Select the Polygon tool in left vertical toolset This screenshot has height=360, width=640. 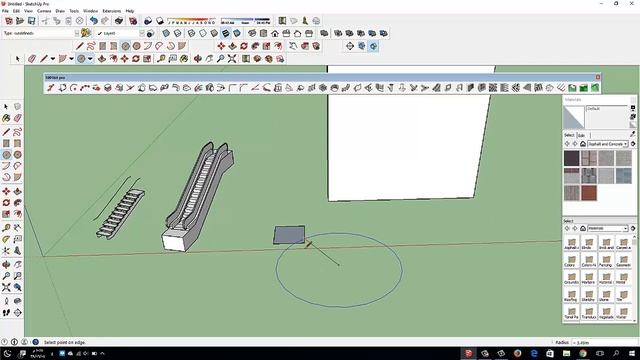pyautogui.click(x=18, y=155)
